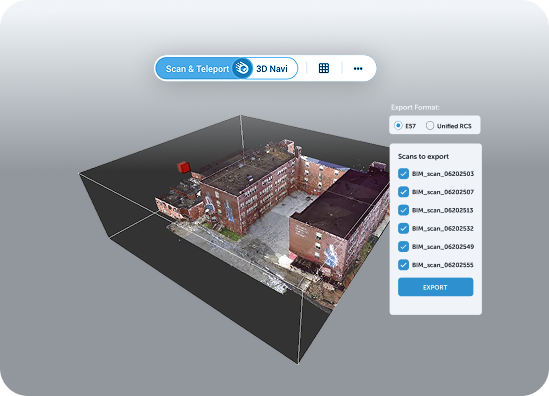Click the "Export Format:" label

[x=415, y=107]
